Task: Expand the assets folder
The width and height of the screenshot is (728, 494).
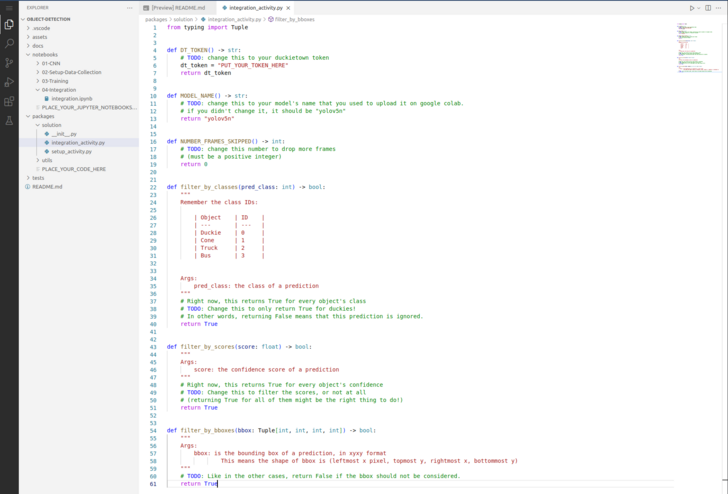Action: [39, 37]
